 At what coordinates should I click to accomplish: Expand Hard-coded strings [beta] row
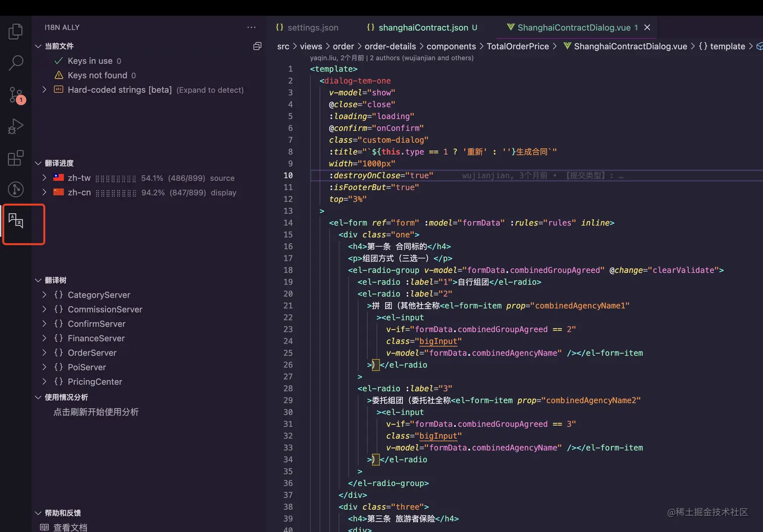coord(44,89)
